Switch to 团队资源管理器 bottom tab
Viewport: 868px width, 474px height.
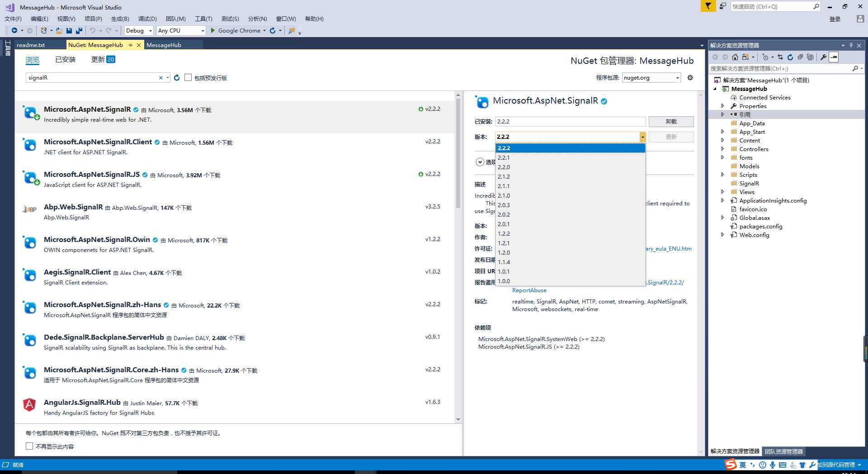(784, 451)
